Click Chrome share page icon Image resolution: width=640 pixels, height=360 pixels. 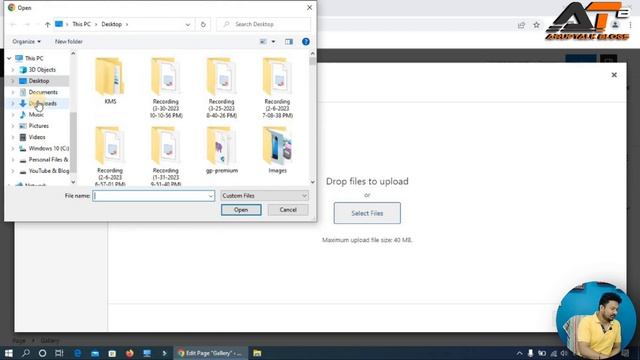click(x=521, y=25)
